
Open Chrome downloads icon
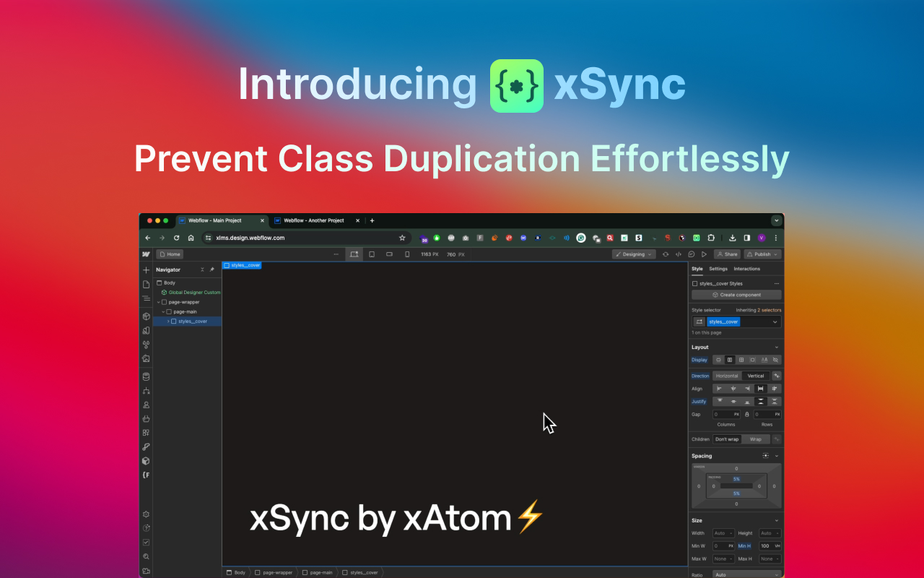click(x=732, y=238)
